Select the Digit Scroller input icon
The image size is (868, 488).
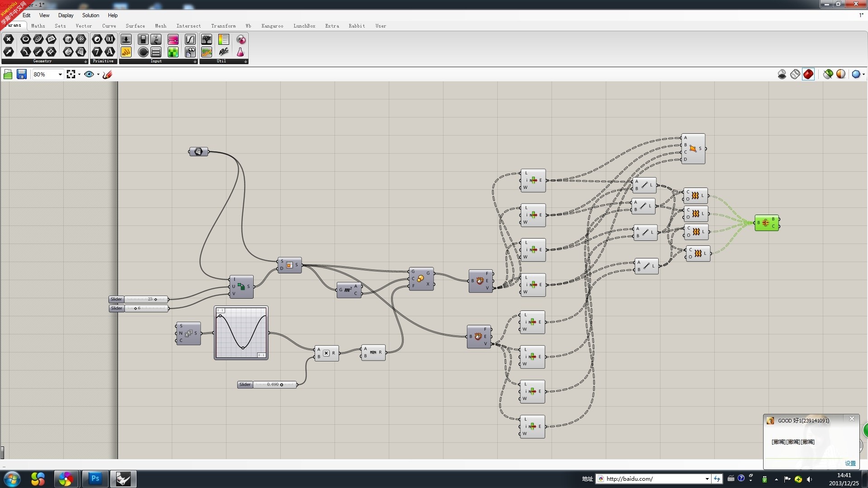point(156,39)
